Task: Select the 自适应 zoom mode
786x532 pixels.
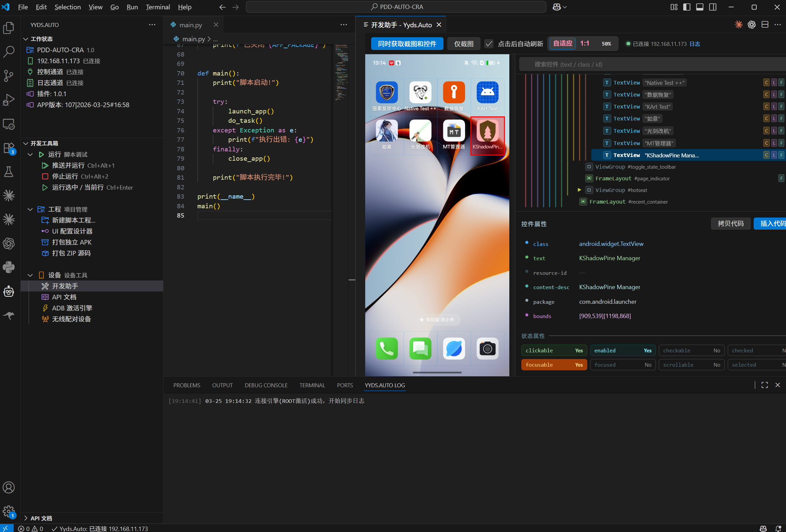Action: pos(562,44)
